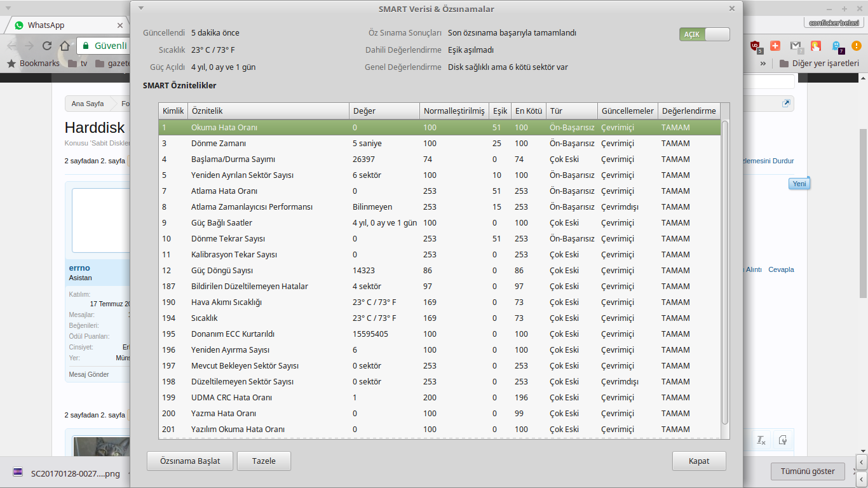Open the SMART dialog title bar menu arrow
868x488 pixels.
[x=141, y=8]
